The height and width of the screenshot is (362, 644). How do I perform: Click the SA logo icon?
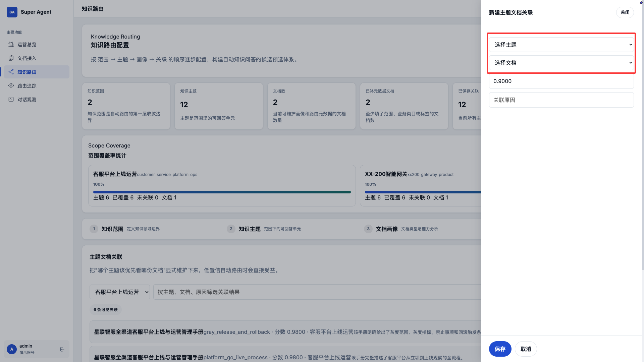click(12, 12)
